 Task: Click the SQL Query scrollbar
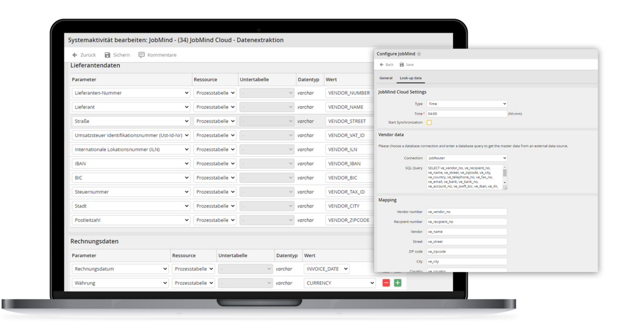pos(505,177)
